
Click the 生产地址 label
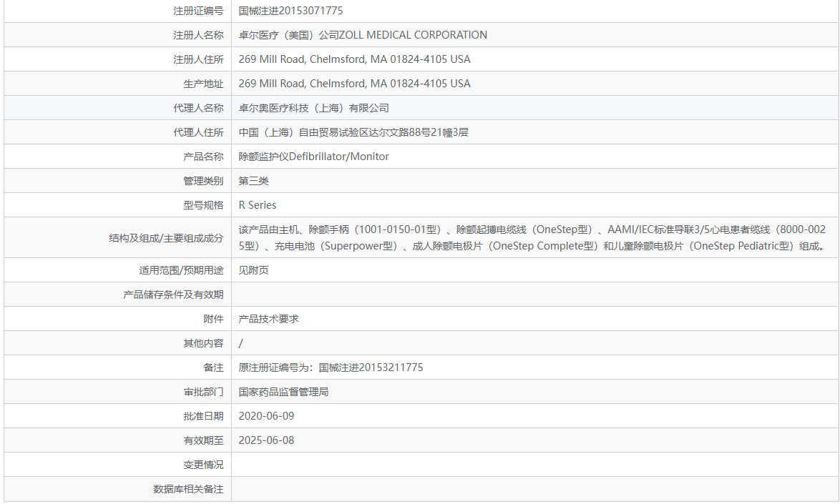tap(203, 84)
